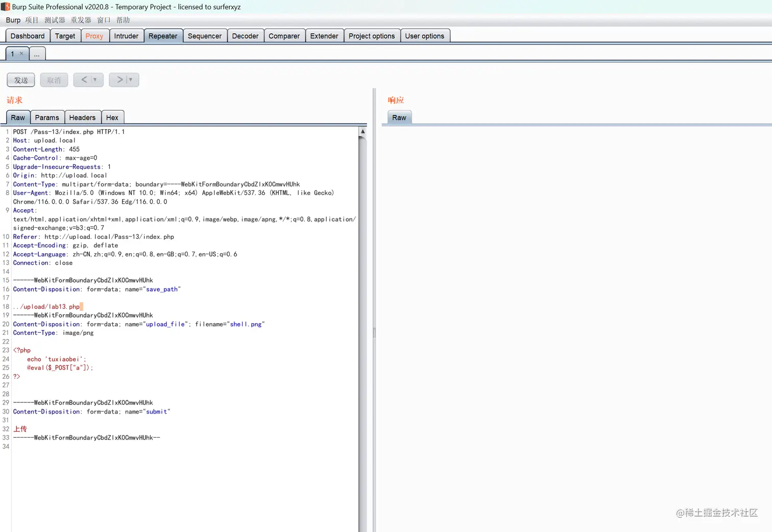The height and width of the screenshot is (532, 772).
Task: Click the Referer header line
Action: point(93,237)
